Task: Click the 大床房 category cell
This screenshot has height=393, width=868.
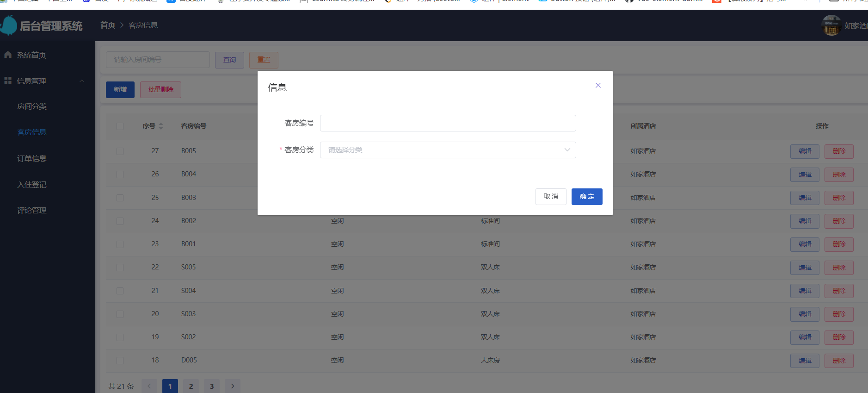Action: [490, 360]
